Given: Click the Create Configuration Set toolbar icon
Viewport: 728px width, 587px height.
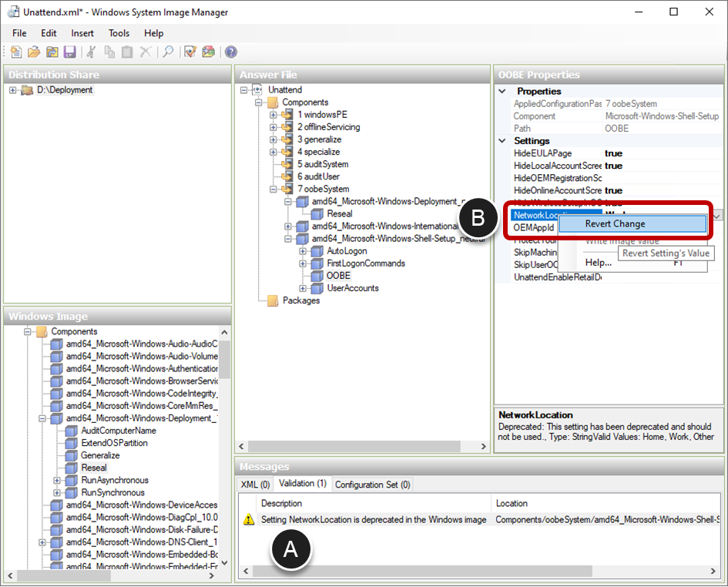Looking at the screenshot, I should click(x=208, y=52).
